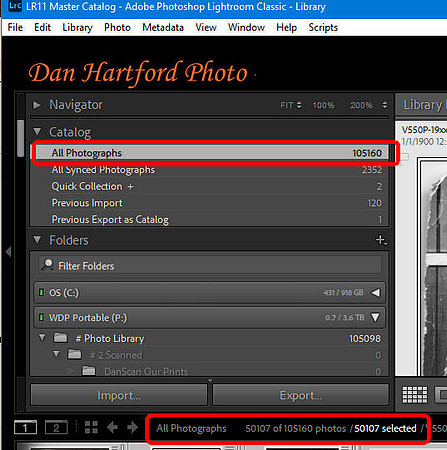447x450 pixels.
Task: Select All Synced Photographs
Action: coord(209,170)
